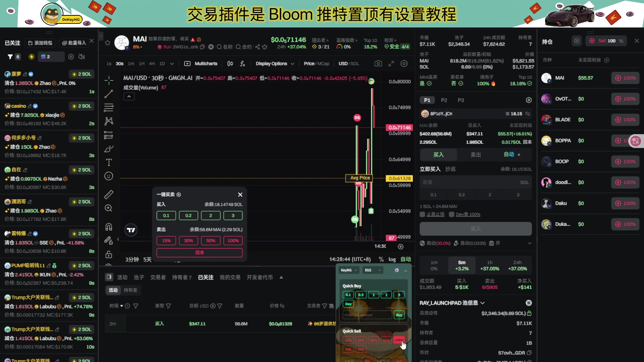644x362 pixels.
Task: Toggle percent scale on chart
Action: click(x=381, y=259)
